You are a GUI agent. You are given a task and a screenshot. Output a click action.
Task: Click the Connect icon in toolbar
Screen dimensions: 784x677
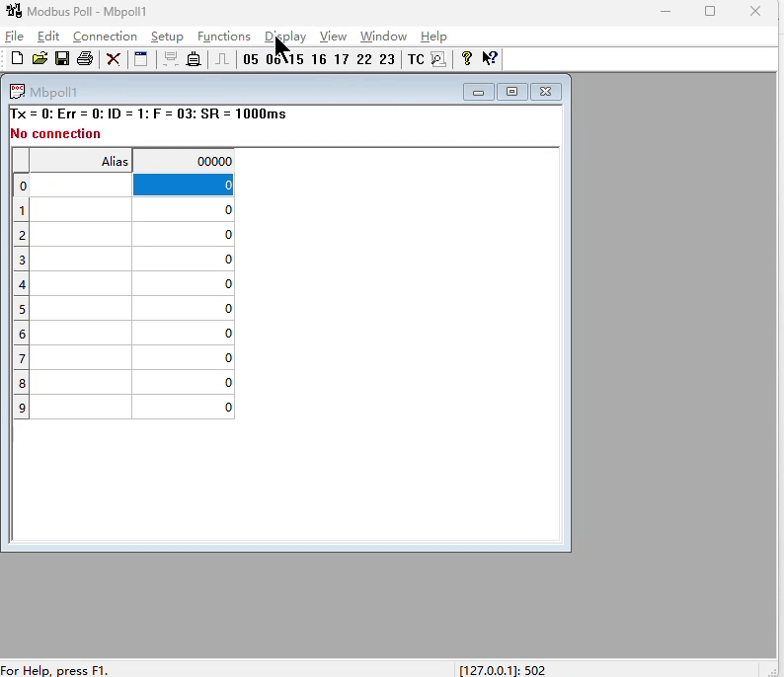[x=171, y=59]
